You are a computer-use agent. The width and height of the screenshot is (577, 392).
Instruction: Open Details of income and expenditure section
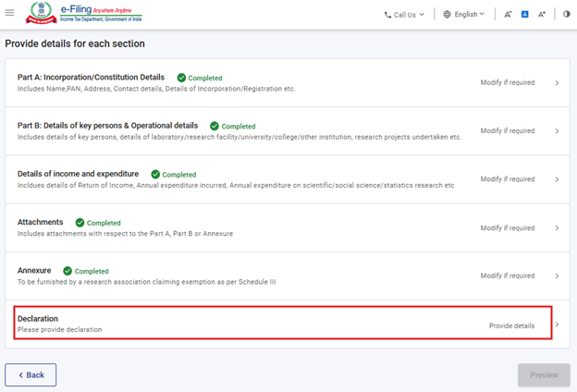[78, 174]
